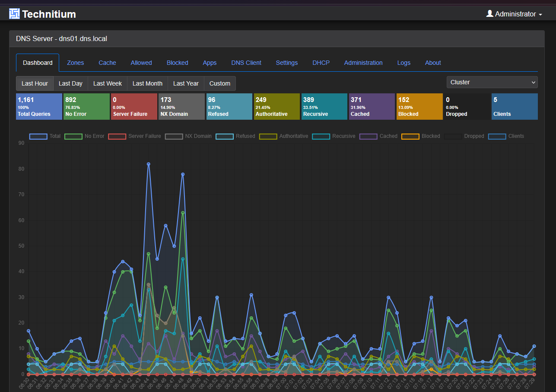The width and height of the screenshot is (556, 392).
Task: Toggle the Total series in chart legend
Action: pos(45,136)
